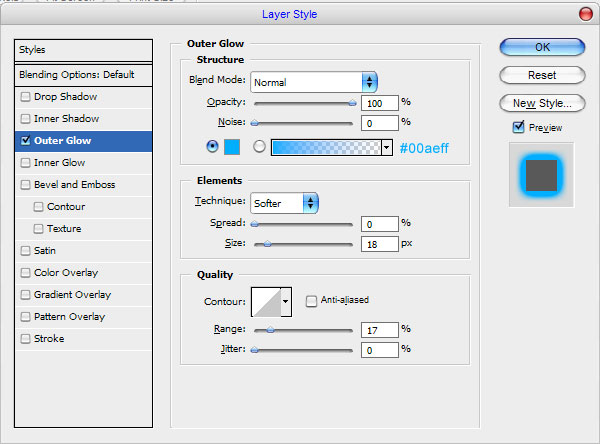
Task: Click the Jitter value field
Action: (x=380, y=350)
